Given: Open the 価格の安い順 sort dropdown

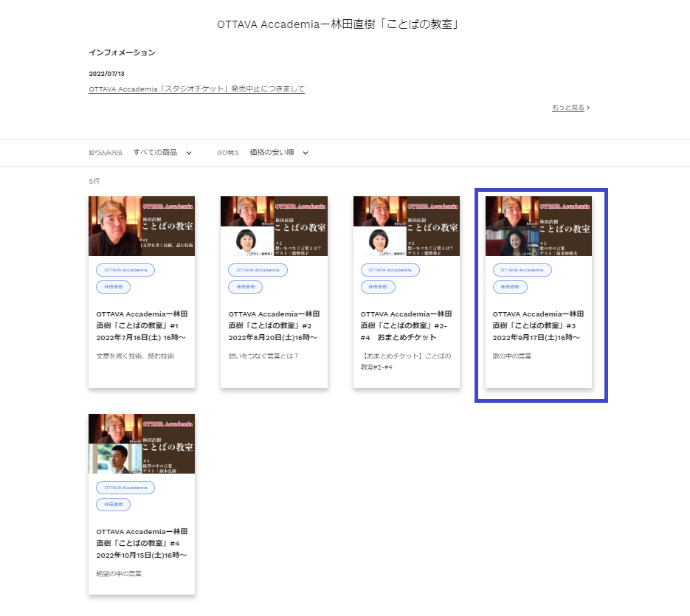Looking at the screenshot, I should tap(278, 153).
